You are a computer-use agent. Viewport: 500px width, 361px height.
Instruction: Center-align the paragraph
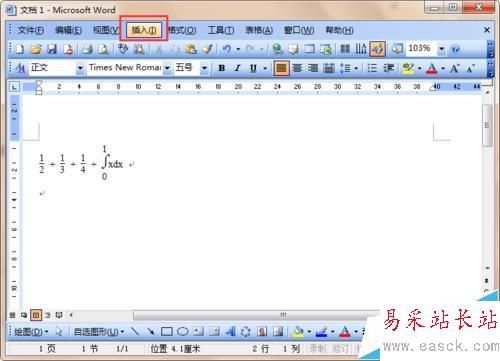point(297,68)
